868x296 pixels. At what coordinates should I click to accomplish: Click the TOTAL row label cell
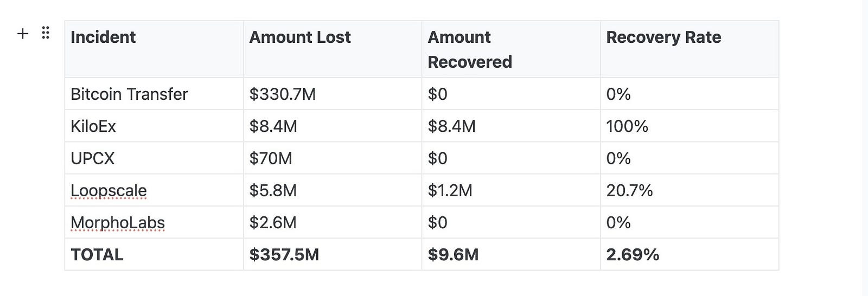pyautogui.click(x=154, y=254)
